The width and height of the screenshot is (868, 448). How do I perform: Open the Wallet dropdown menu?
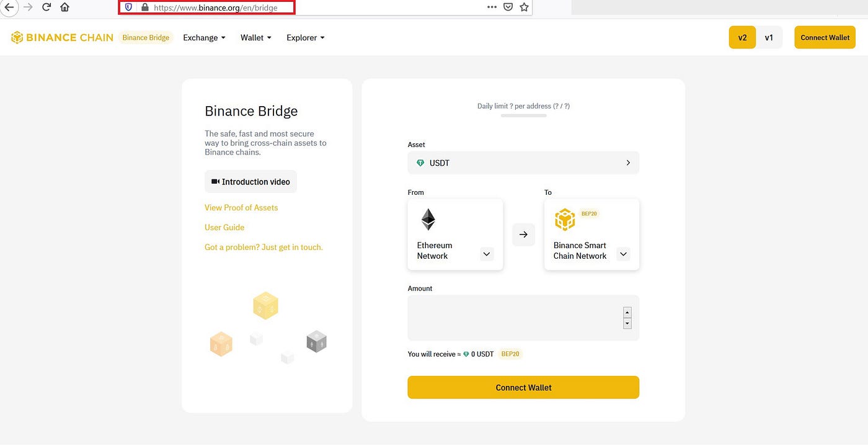(x=256, y=38)
